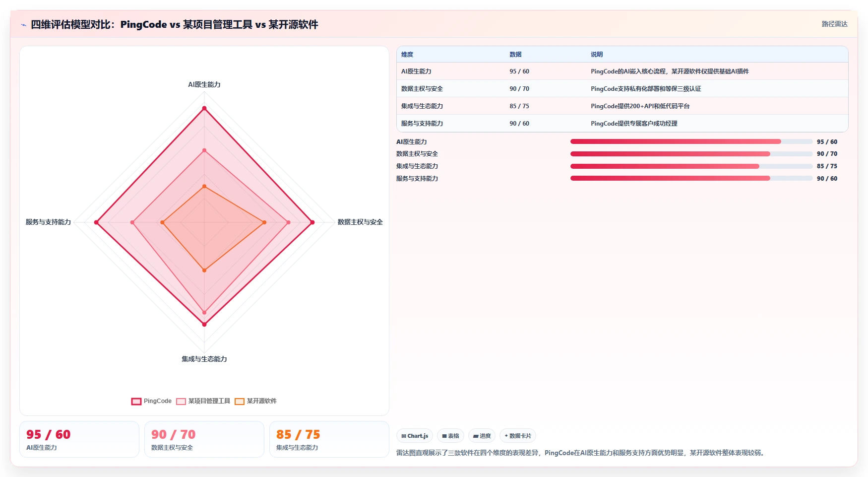
Task: Click the AI原生能力 radar axis label
Action: pyautogui.click(x=204, y=85)
